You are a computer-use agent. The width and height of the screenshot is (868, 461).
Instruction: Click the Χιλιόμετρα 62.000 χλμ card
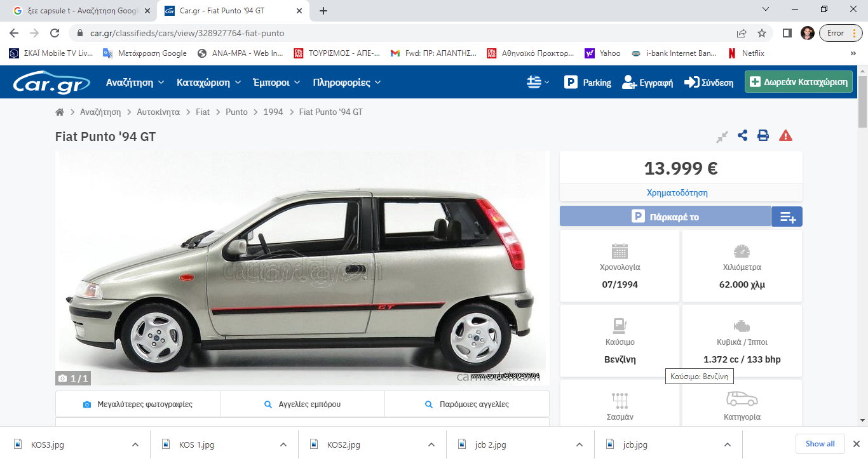[x=742, y=266]
